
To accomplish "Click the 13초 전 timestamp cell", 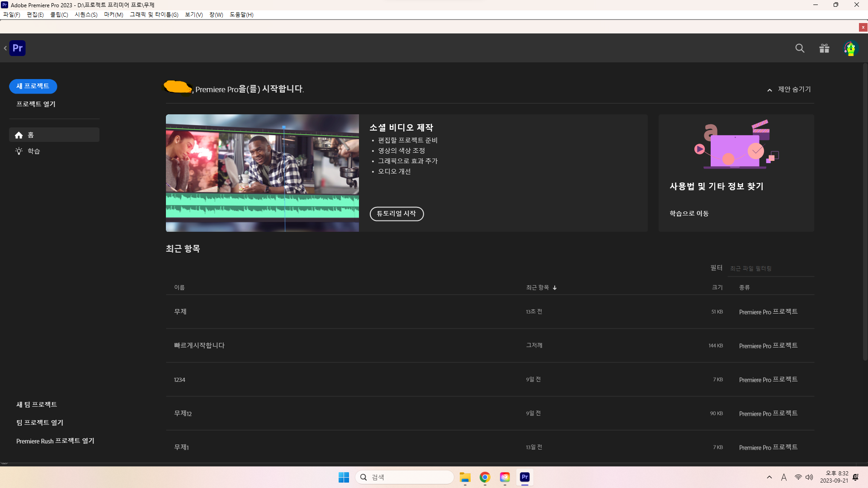I will click(534, 312).
